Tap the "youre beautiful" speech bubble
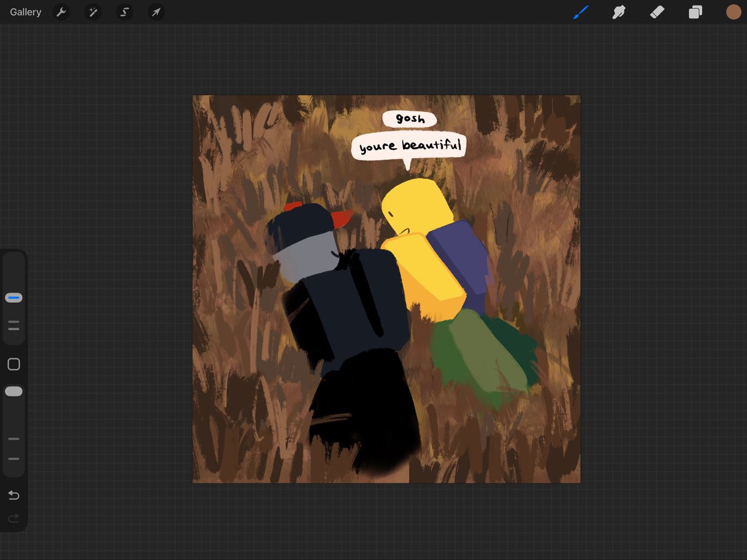The height and width of the screenshot is (560, 747). coord(409,147)
